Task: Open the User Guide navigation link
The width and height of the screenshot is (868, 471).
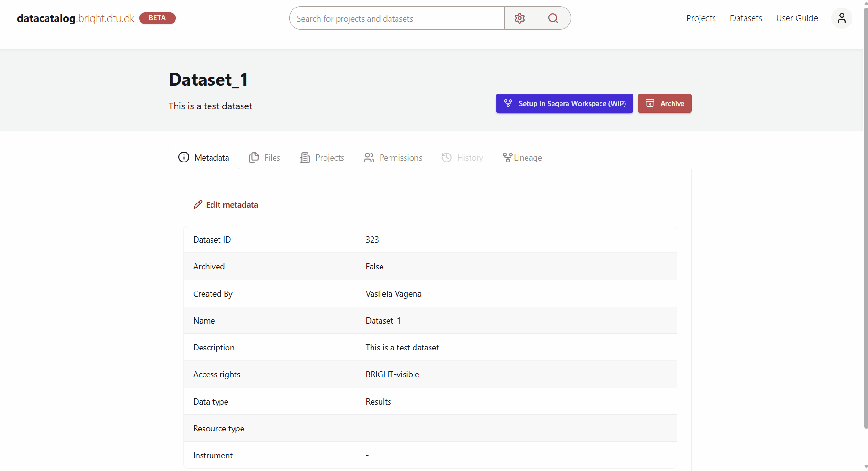Action: click(796, 18)
